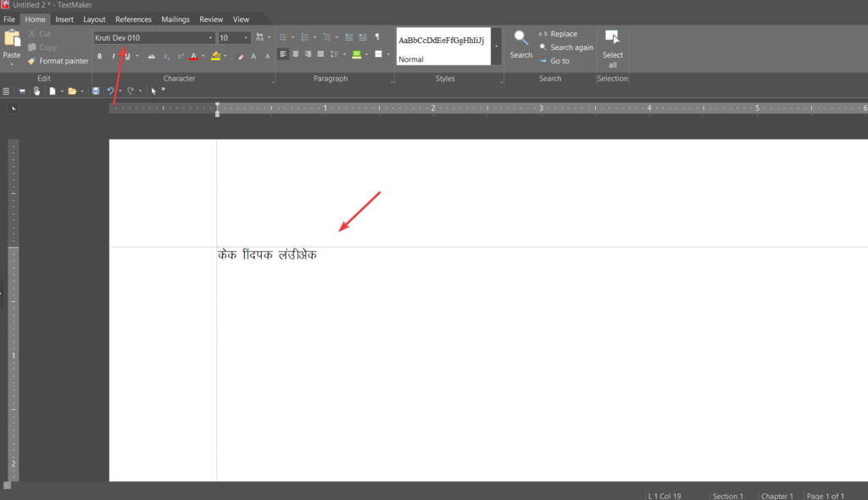Toggle formatting marks pilcrow icon
This screenshot has width=868, height=500.
pos(377,37)
